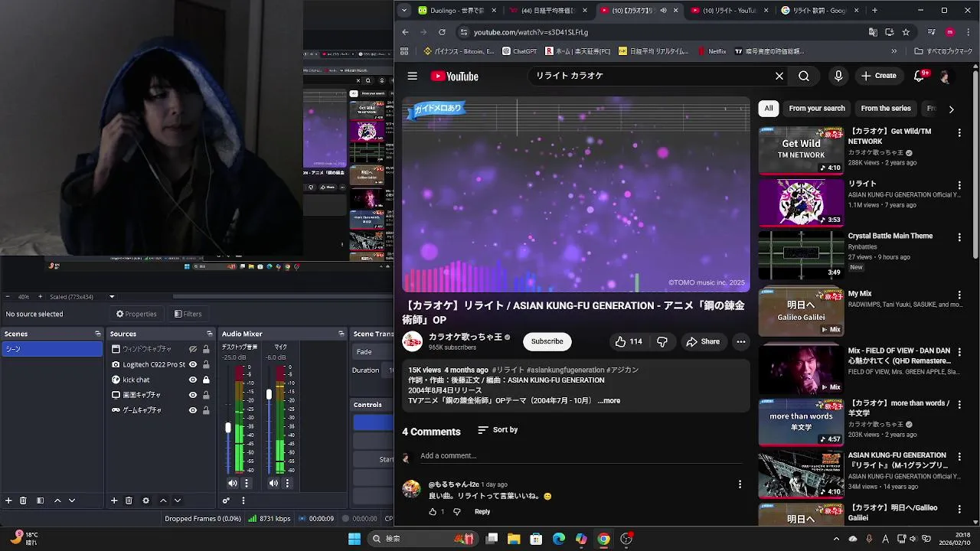This screenshot has height=551, width=980.
Task: Switch to the リライト 歌詞 Google tab
Action: pyautogui.click(x=820, y=11)
